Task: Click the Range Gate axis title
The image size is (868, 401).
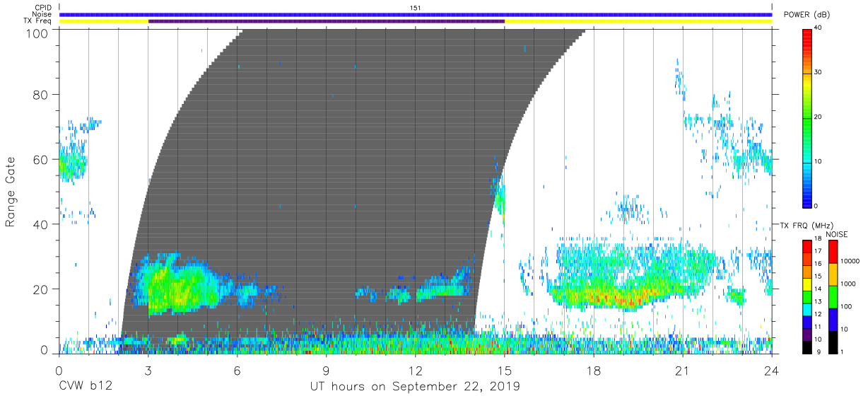Action: coord(11,192)
